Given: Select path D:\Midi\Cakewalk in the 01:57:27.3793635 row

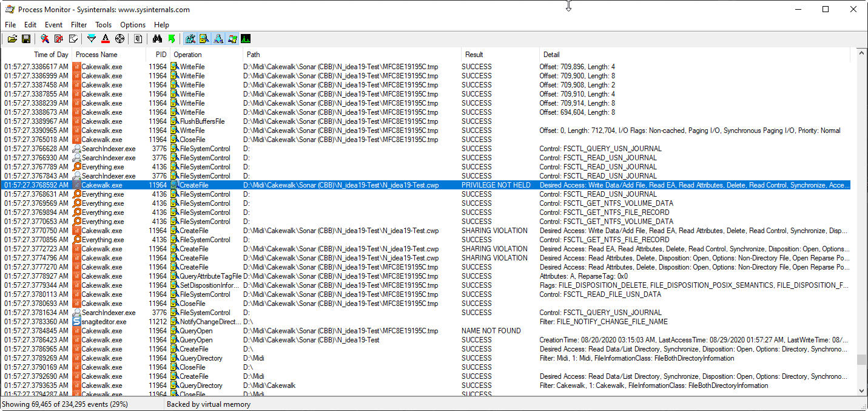Looking at the screenshot, I should (x=270, y=386).
